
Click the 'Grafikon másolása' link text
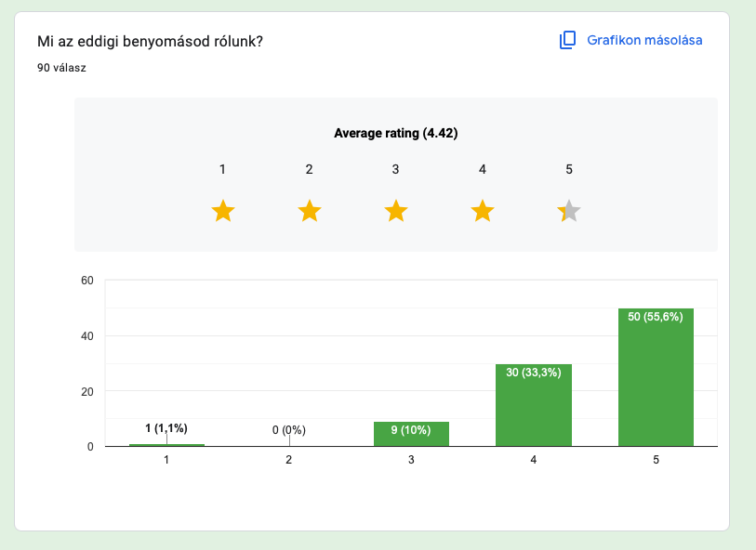pyautogui.click(x=643, y=40)
